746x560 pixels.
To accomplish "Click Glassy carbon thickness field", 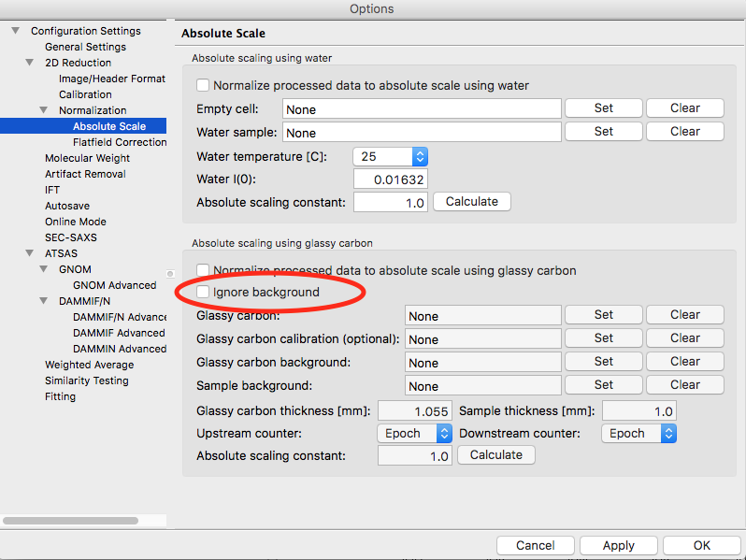I will 415,411.
